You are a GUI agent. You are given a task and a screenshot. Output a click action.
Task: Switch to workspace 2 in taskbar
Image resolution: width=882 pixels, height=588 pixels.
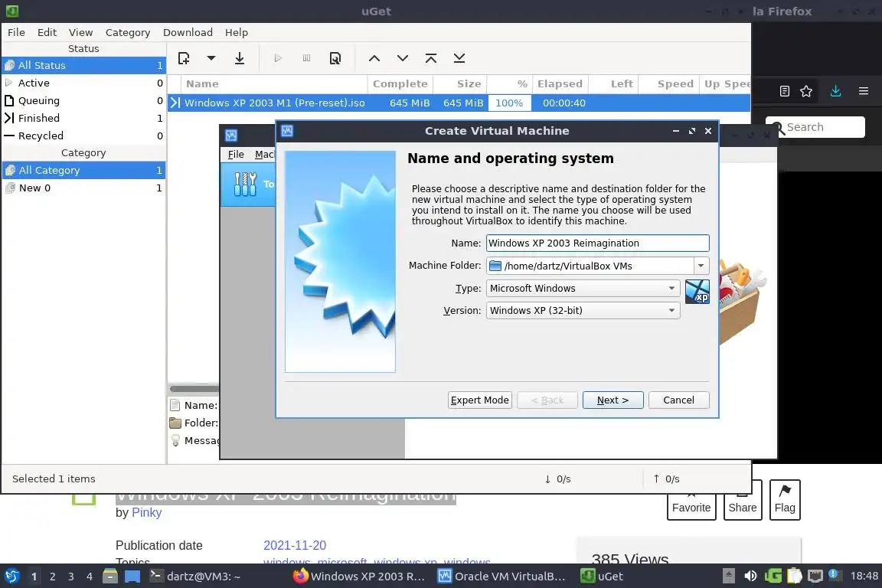coord(52,577)
